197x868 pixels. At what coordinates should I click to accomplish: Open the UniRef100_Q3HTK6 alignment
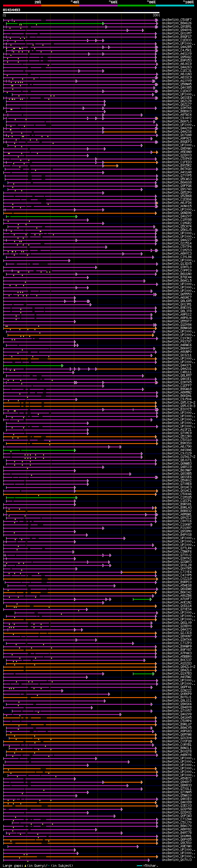click(x=177, y=108)
